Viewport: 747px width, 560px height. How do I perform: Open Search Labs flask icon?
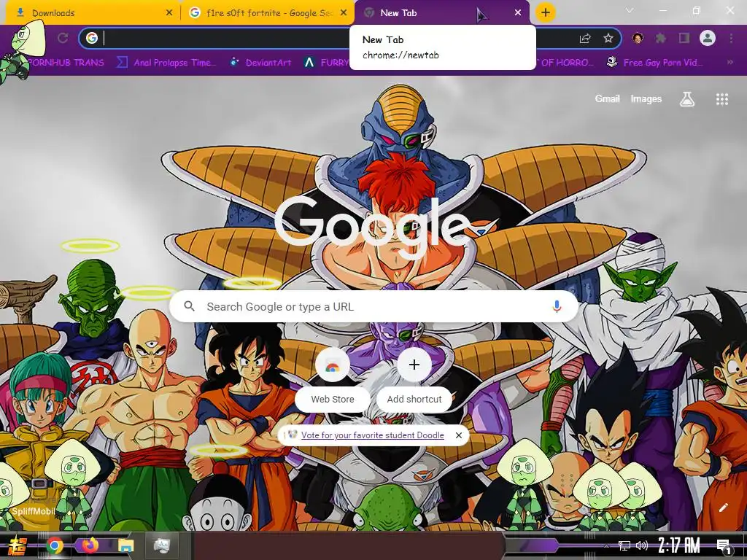click(687, 99)
